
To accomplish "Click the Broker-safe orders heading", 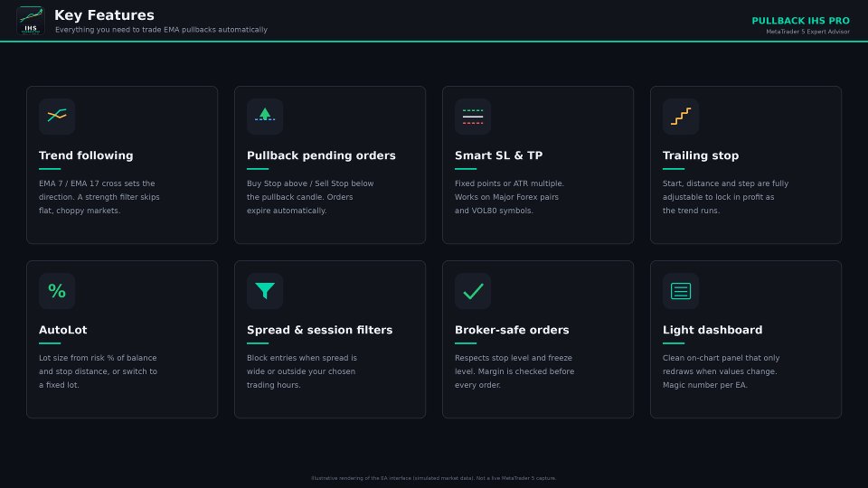I will point(512,330).
